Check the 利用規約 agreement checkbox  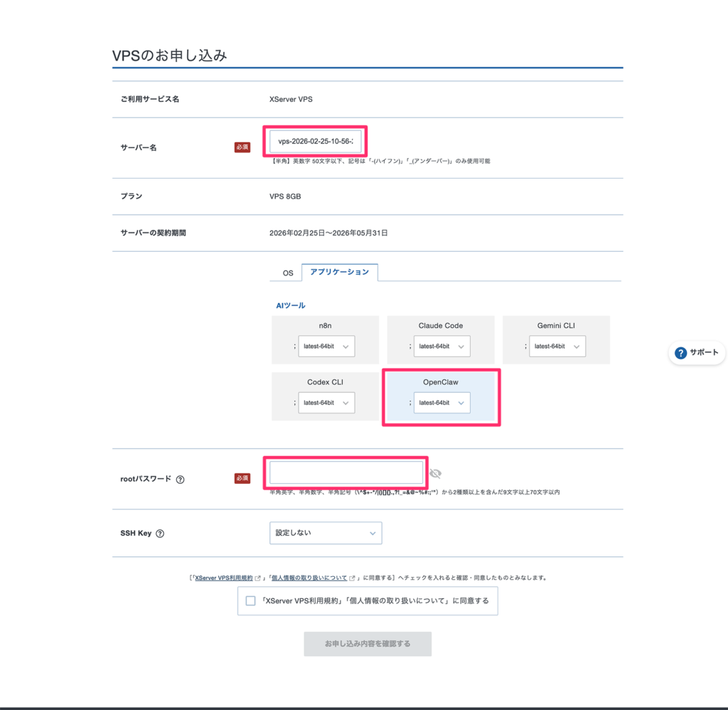click(x=250, y=601)
